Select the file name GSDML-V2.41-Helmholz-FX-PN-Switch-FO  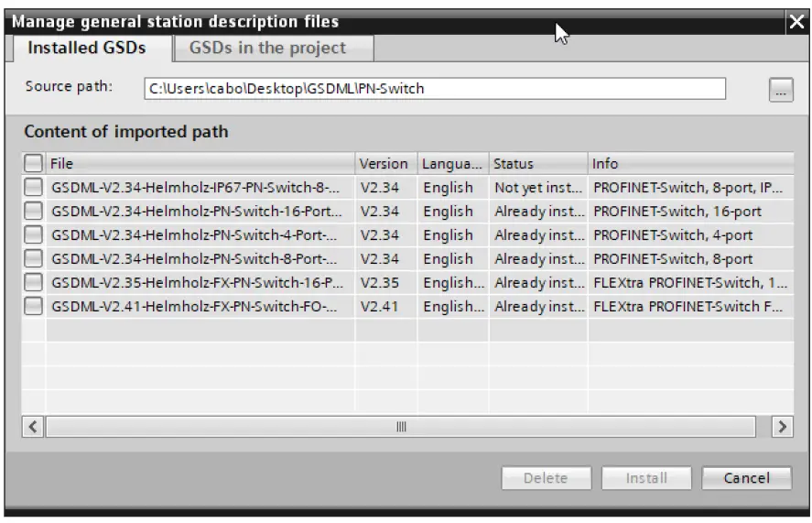tap(194, 306)
